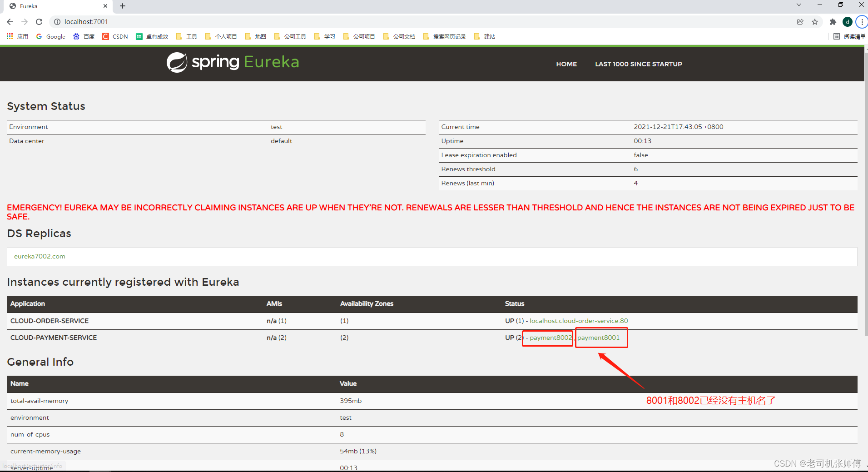Click the Uptime row label
This screenshot has width=868, height=472.
point(452,141)
